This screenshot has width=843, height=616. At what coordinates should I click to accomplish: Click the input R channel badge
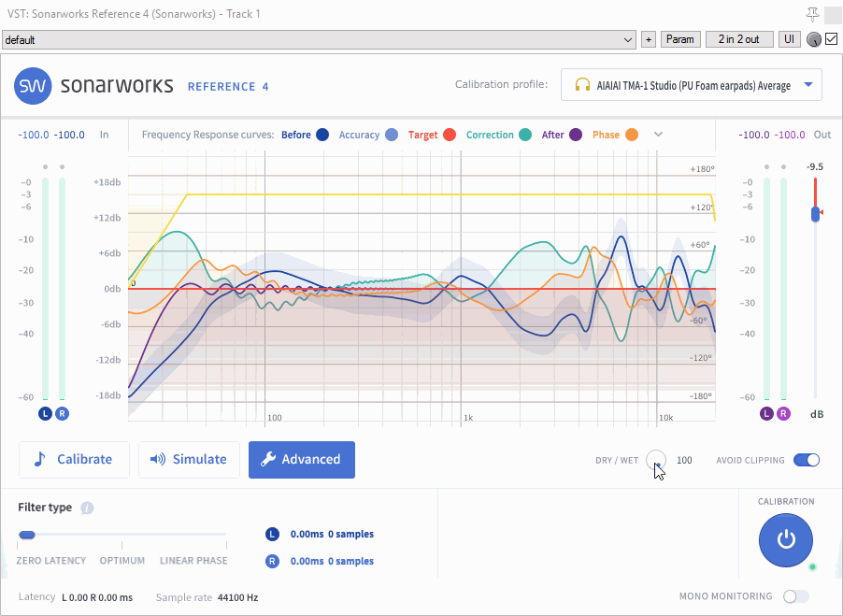(x=62, y=413)
